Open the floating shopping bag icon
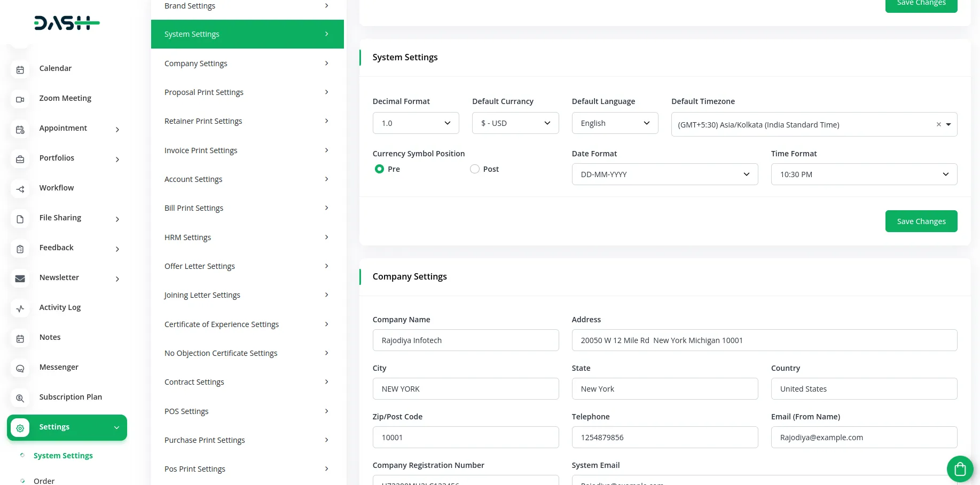Screen dimensions: 980x485 (x=960, y=469)
